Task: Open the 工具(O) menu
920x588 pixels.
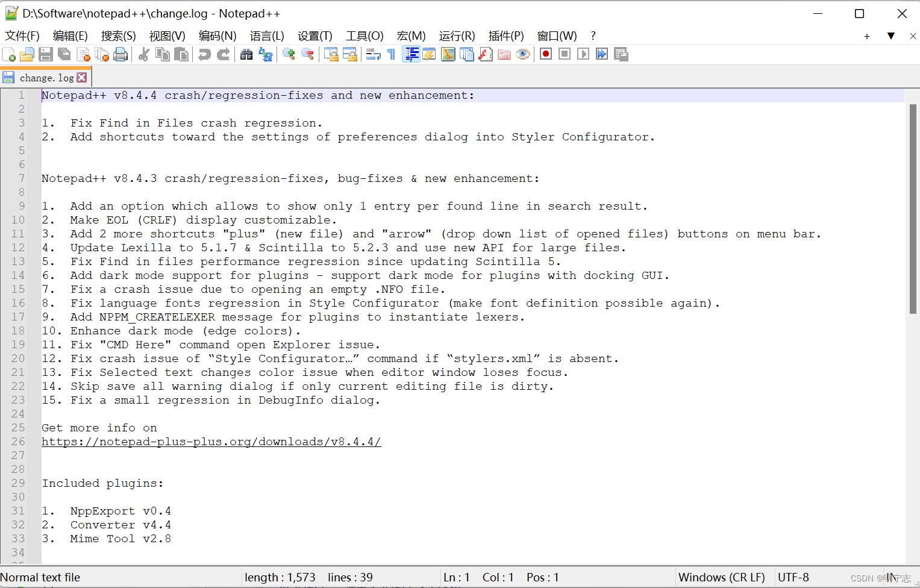Action: tap(365, 36)
